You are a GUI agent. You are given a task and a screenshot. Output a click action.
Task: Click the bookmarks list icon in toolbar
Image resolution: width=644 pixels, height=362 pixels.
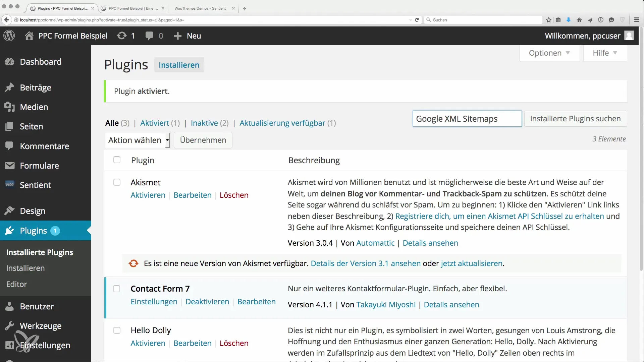pyautogui.click(x=558, y=20)
